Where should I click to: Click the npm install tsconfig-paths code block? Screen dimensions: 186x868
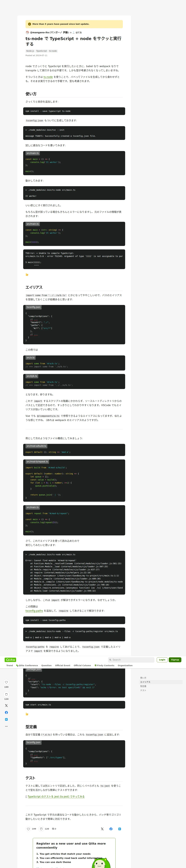(74, 620)
